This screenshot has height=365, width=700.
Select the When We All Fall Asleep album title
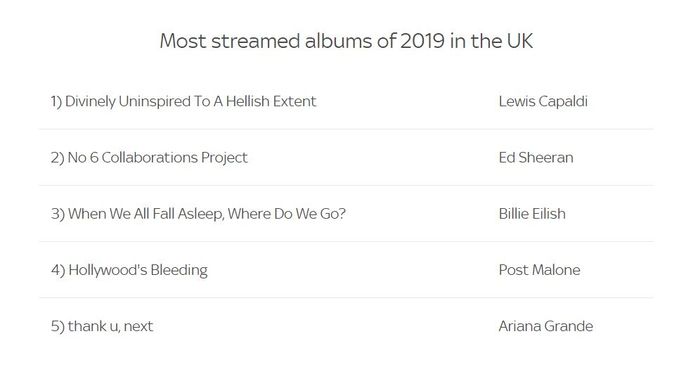pyautogui.click(x=207, y=214)
